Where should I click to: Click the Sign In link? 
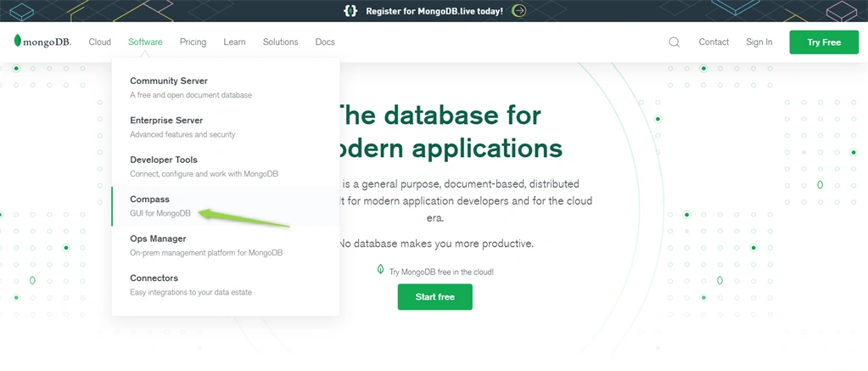click(759, 42)
